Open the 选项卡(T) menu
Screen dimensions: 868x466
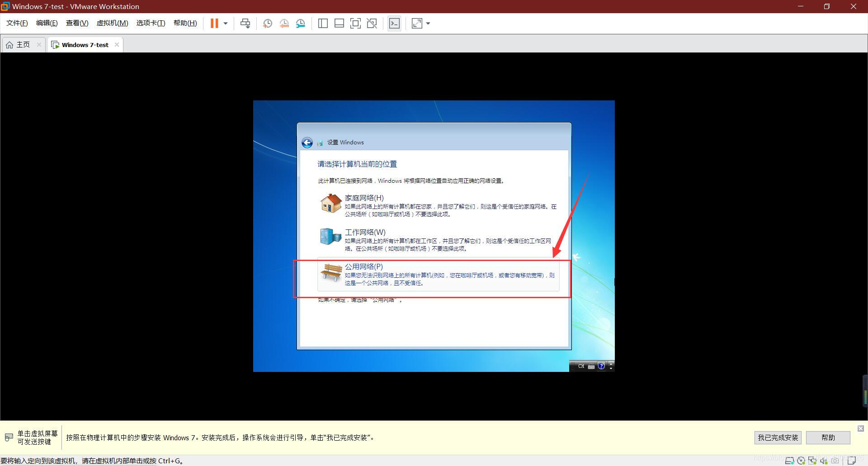[151, 23]
